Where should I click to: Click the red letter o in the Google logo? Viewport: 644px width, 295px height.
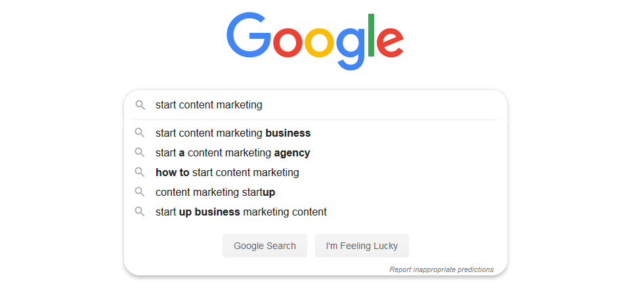pos(288,42)
